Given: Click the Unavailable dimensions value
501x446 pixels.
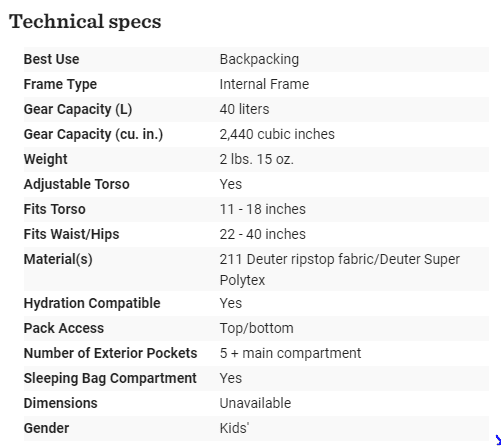Looking at the screenshot, I should [255, 403].
